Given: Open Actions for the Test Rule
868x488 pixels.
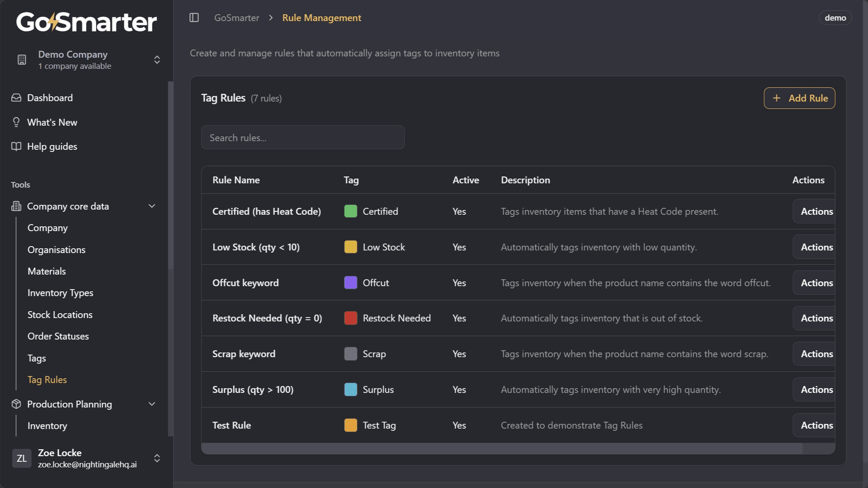Looking at the screenshot, I should [x=816, y=425].
